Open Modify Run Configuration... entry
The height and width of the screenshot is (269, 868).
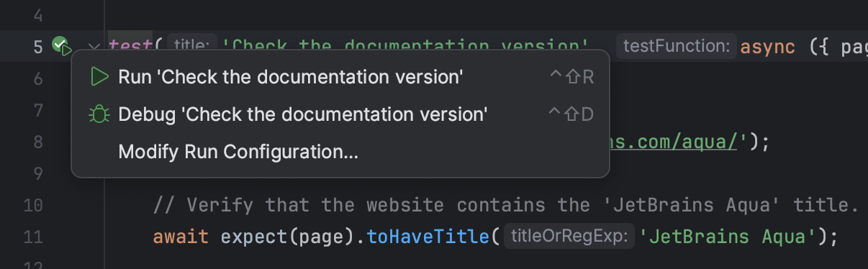(238, 152)
